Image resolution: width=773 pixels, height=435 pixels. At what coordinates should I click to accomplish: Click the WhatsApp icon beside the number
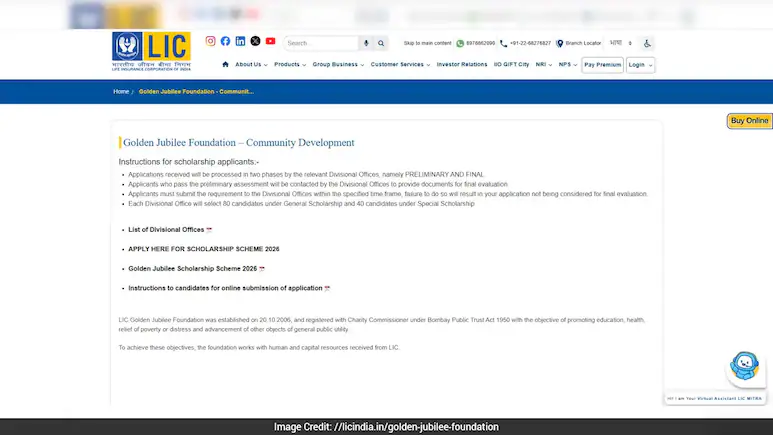pos(460,43)
